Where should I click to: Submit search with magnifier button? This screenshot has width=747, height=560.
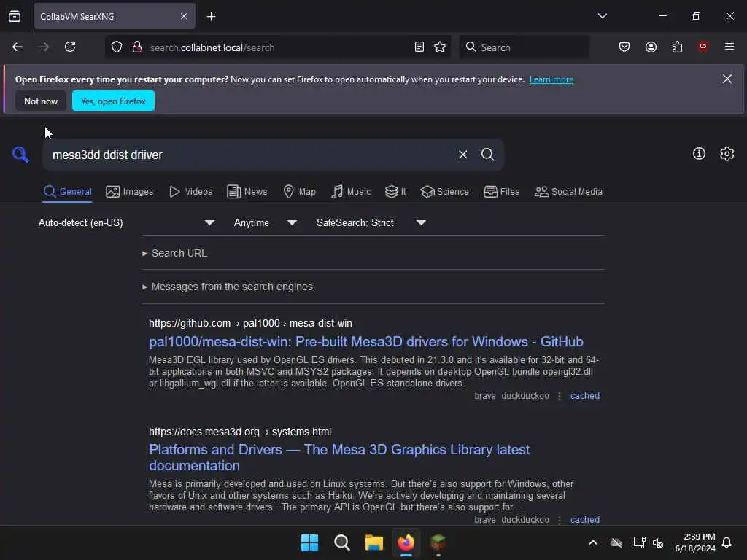click(x=487, y=155)
